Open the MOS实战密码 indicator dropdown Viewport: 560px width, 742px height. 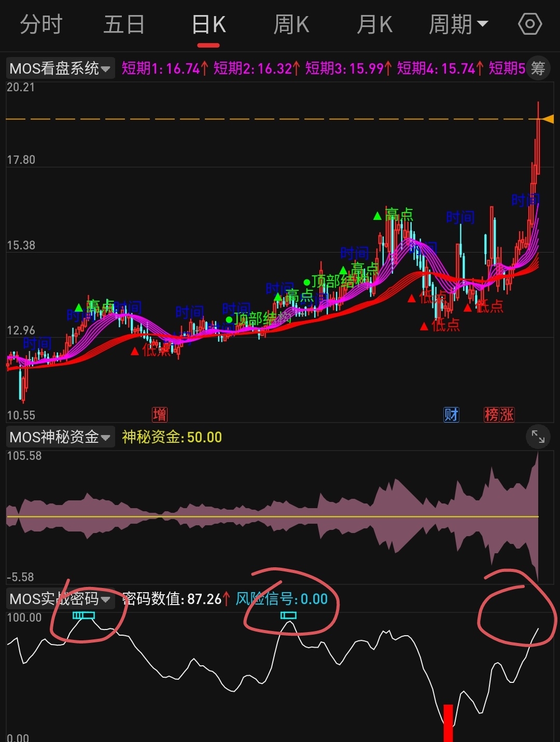(x=60, y=599)
